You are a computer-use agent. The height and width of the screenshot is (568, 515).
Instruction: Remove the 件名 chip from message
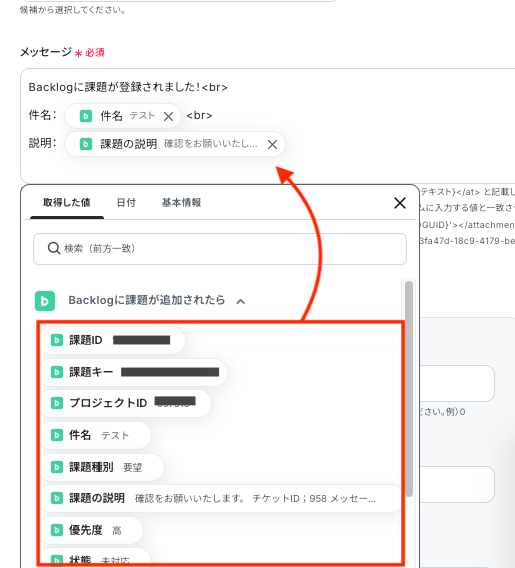pyautogui.click(x=168, y=116)
